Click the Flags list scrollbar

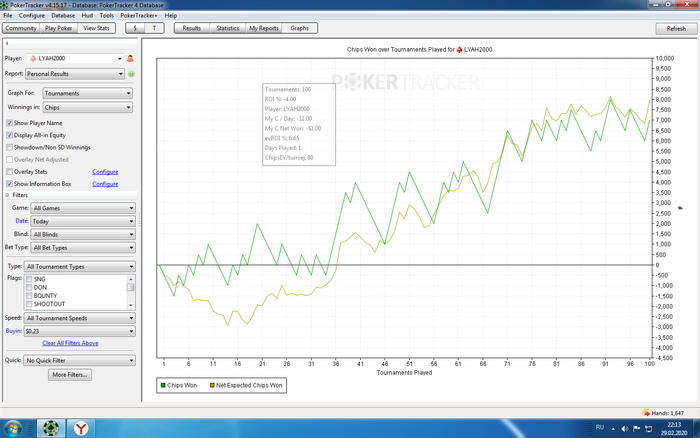tap(131, 292)
